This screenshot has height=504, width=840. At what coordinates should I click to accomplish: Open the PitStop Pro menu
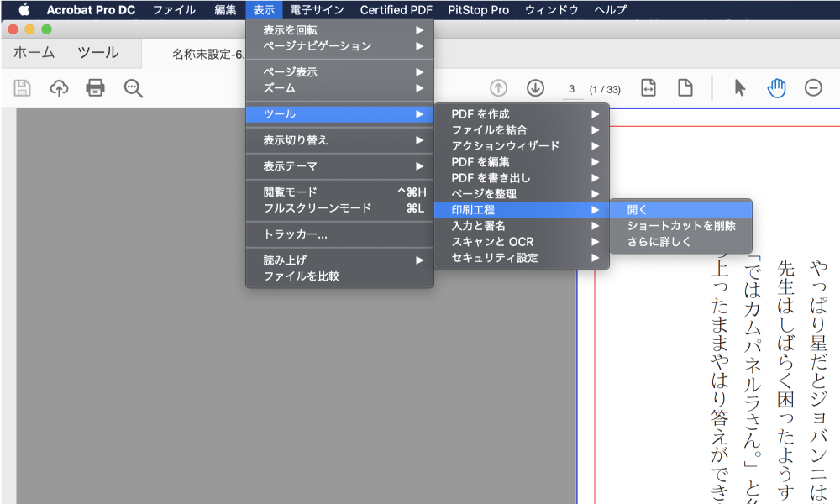pyautogui.click(x=479, y=9)
